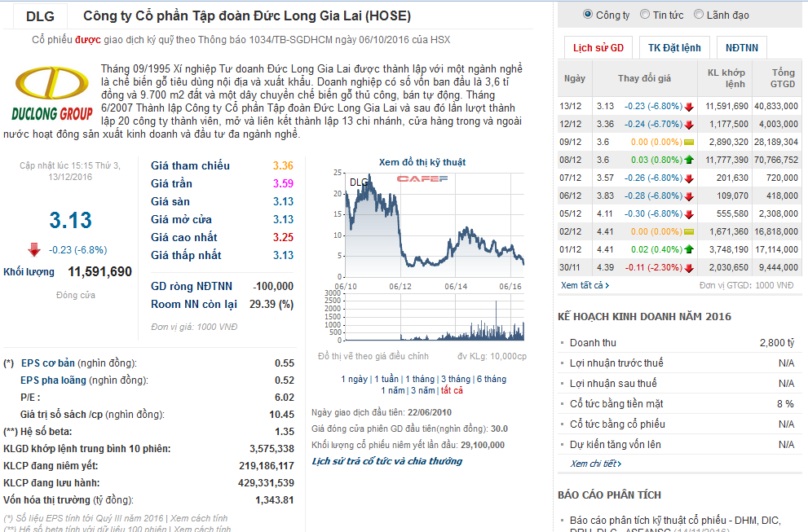Select the Công ty radio button
808x532 pixels.
tap(587, 15)
